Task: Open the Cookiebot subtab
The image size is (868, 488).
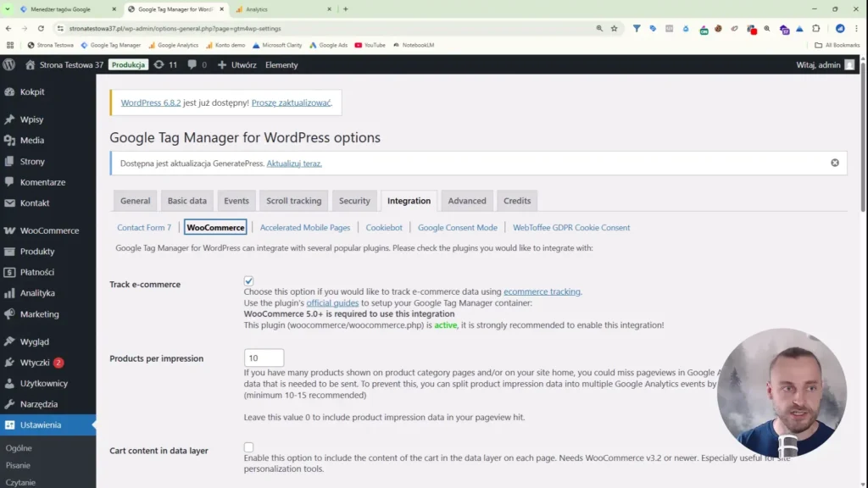Action: (x=384, y=227)
